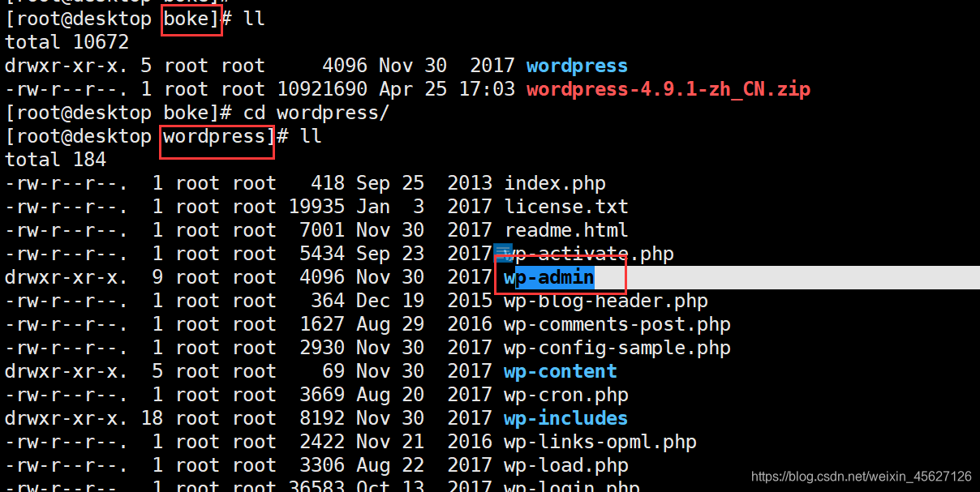
Task: Select the highlighted wp-admin directory
Action: [549, 277]
